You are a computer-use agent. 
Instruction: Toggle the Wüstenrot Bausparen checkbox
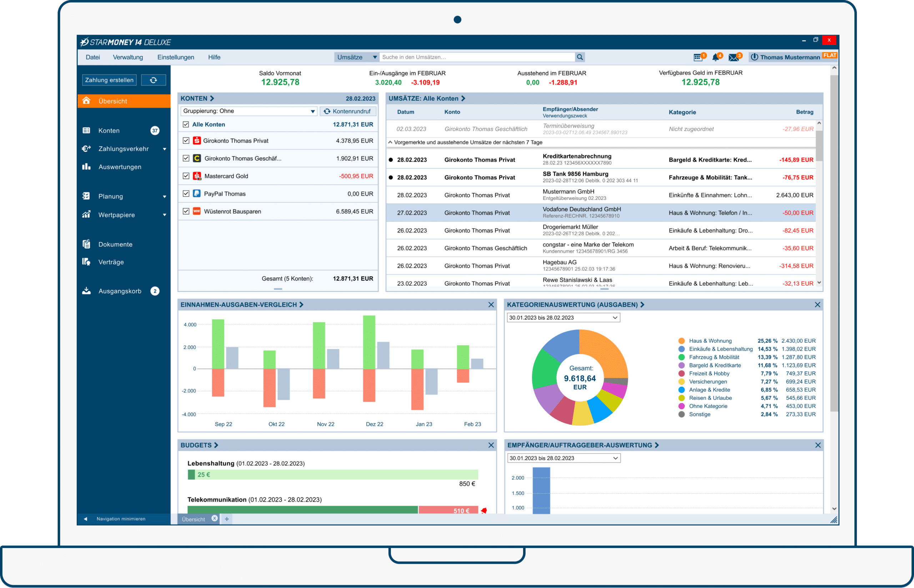186,211
